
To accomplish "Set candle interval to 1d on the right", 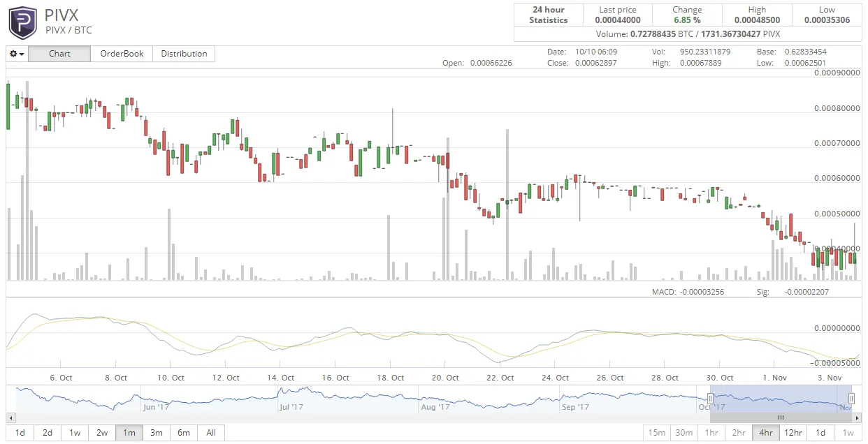I will pyautogui.click(x=820, y=433).
